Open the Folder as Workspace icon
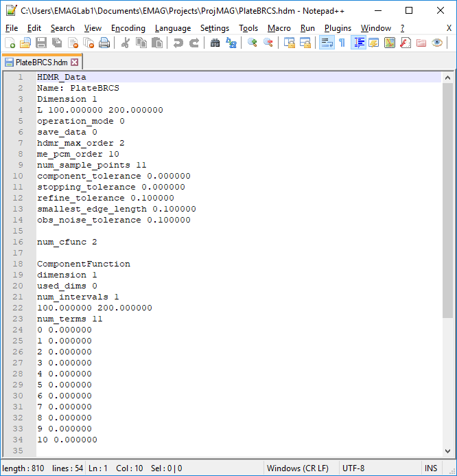The height and width of the screenshot is (476, 457). click(x=421, y=43)
